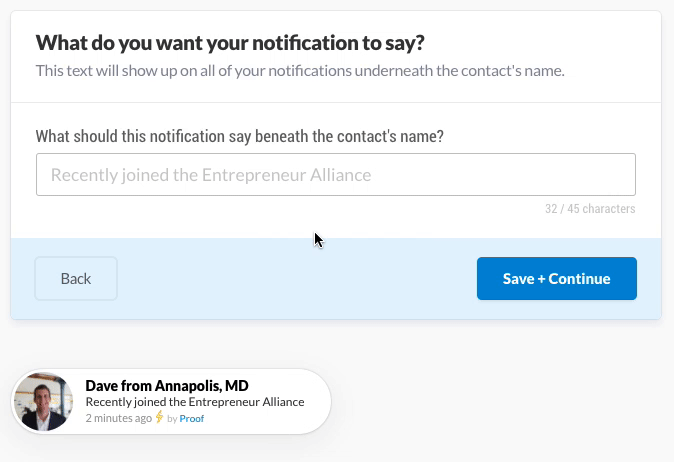Click the 'Recently joined' line in notification preview
Viewport: 674px width, 462px height.
click(x=195, y=402)
